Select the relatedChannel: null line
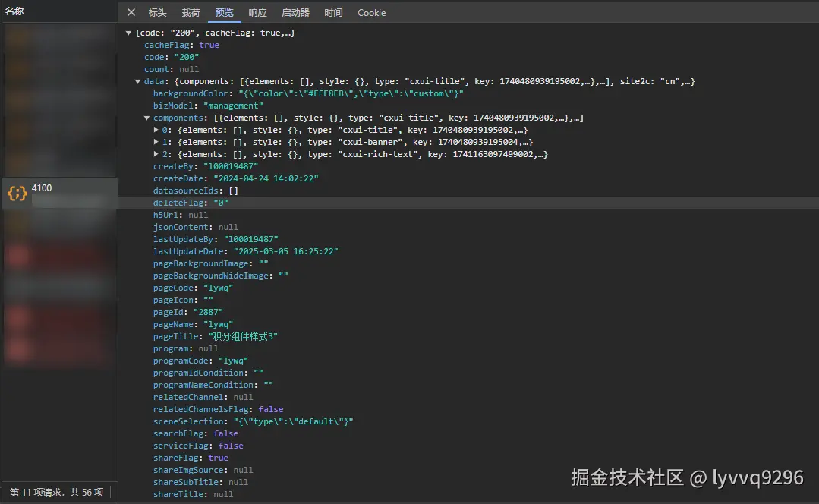The width and height of the screenshot is (819, 504). 203,397
